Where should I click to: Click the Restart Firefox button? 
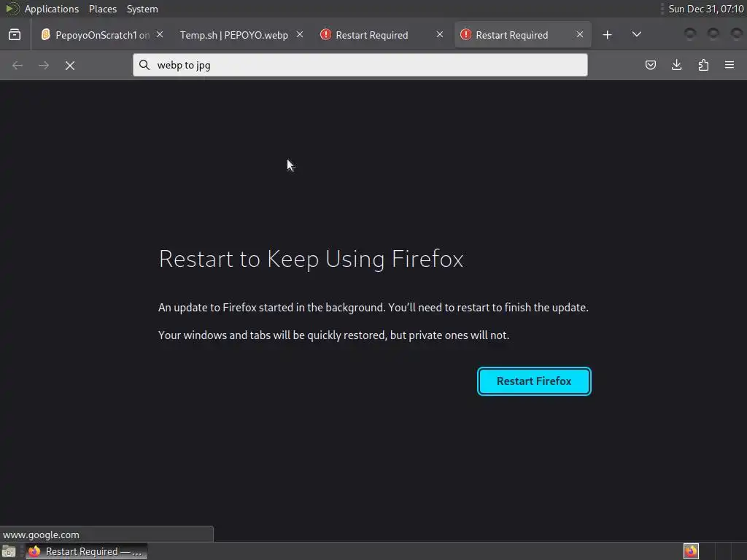534,381
